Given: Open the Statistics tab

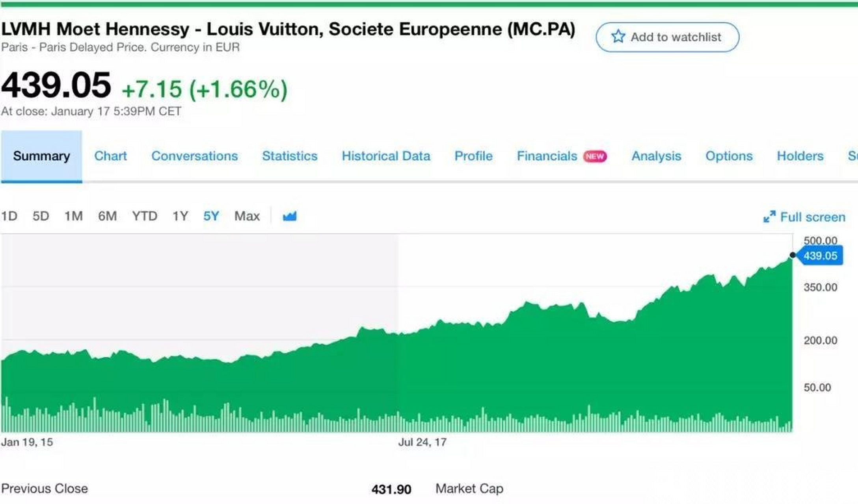Looking at the screenshot, I should coord(290,156).
